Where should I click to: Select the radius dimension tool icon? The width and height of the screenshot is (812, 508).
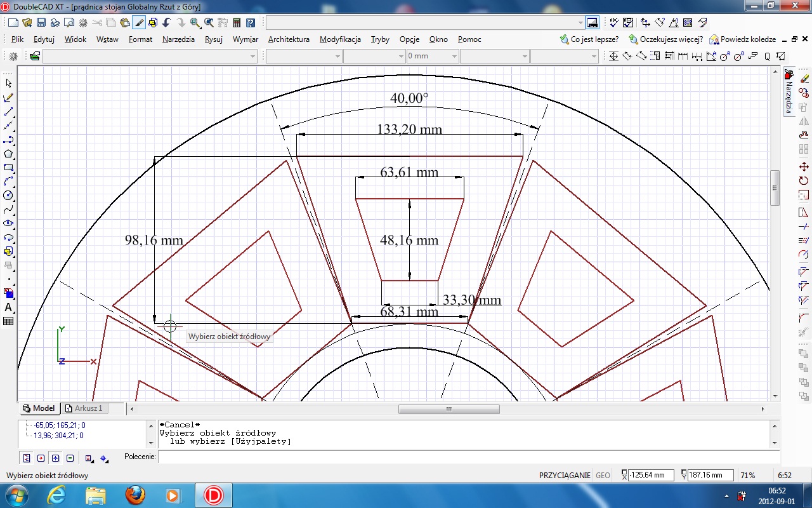coord(724,56)
